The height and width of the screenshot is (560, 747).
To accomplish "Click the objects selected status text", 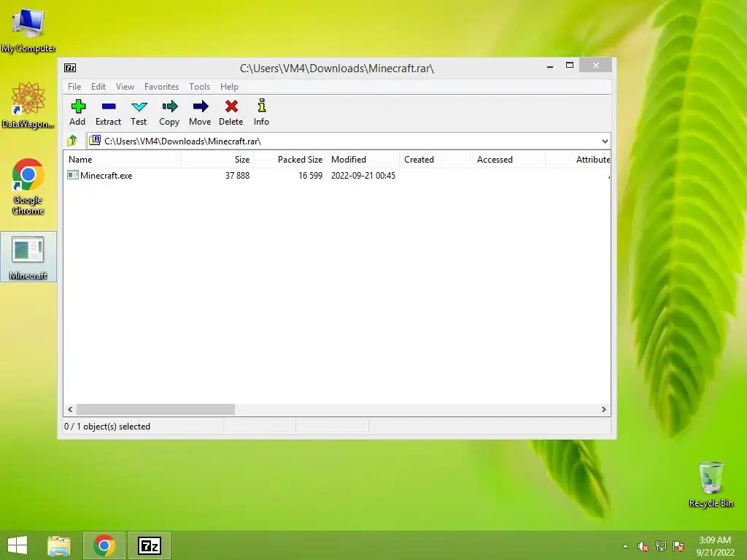I will 107,426.
